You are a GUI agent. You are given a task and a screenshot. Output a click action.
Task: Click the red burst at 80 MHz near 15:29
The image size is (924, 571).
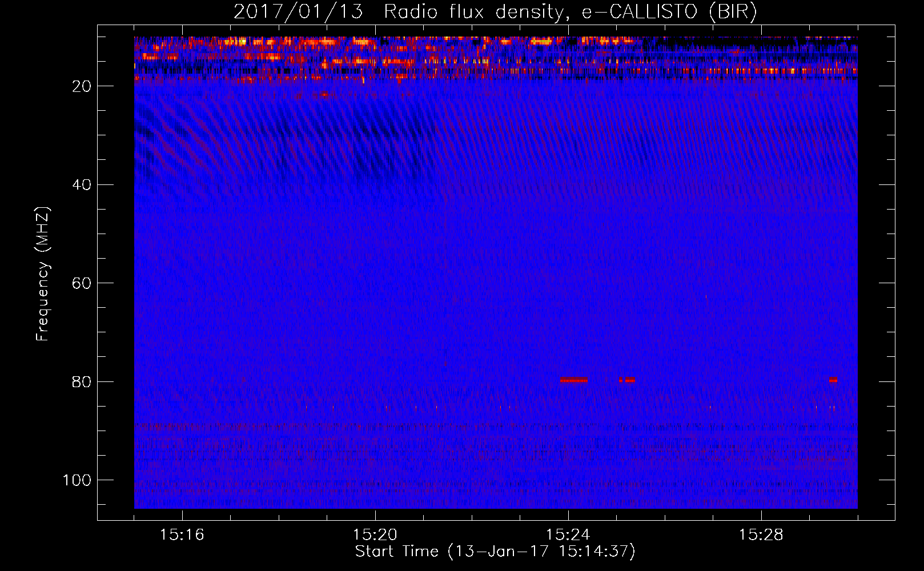[x=833, y=380]
